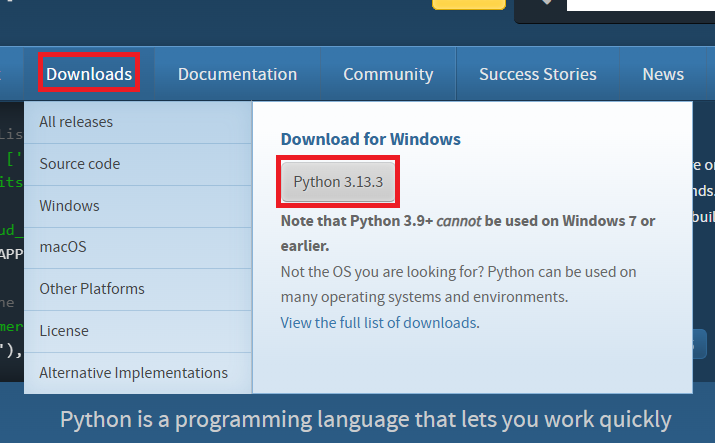This screenshot has height=443, width=715.
Task: Click 'Not the OS you are looking for?' text
Action: 383,272
